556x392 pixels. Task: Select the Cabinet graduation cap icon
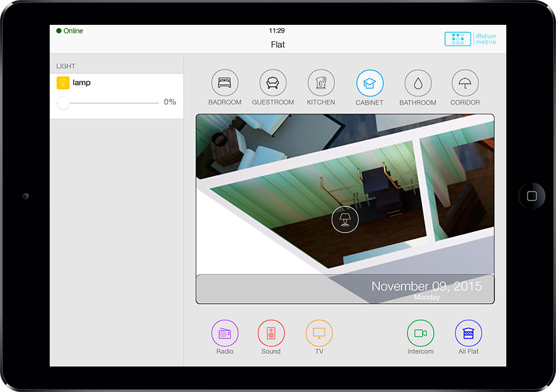click(370, 83)
